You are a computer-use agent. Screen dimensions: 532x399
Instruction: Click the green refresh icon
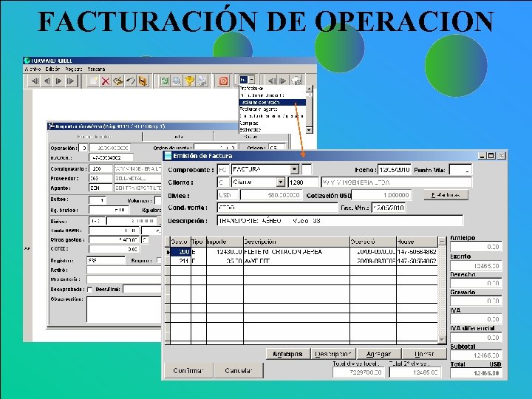[x=165, y=81]
